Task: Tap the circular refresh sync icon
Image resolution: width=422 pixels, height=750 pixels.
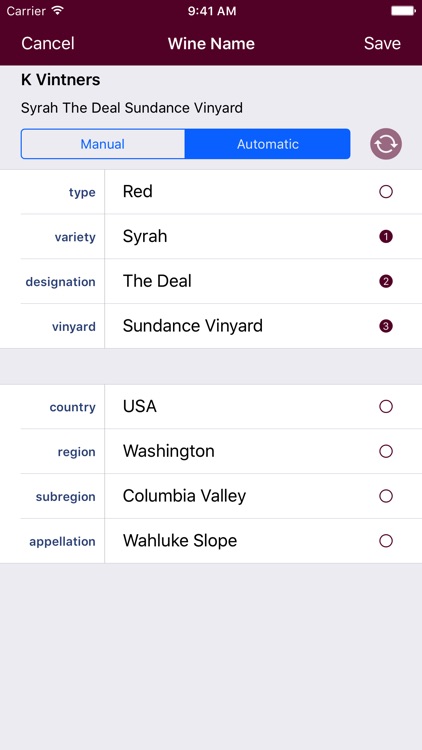Action: pyautogui.click(x=386, y=144)
